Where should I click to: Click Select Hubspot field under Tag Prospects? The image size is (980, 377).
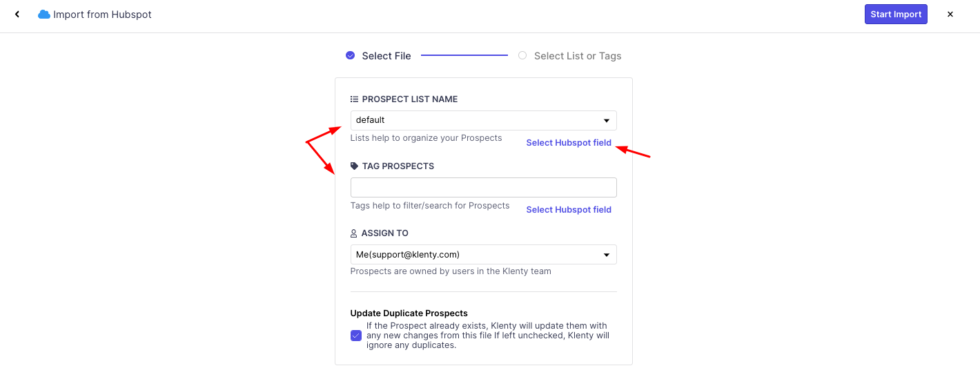(x=569, y=210)
